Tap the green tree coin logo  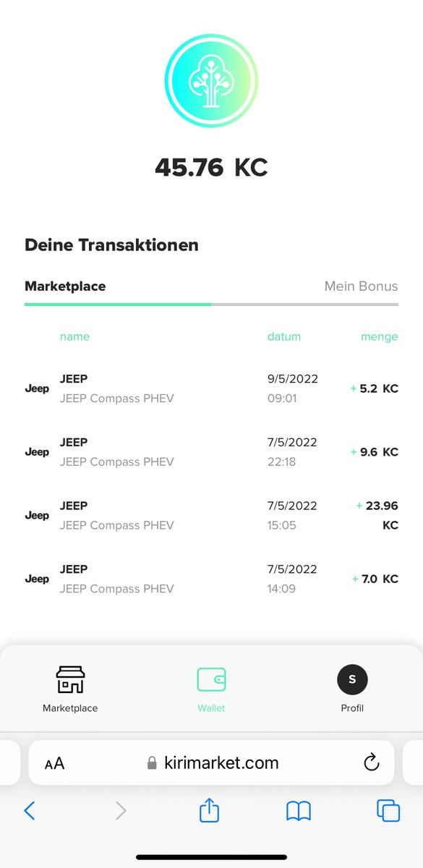tap(211, 80)
